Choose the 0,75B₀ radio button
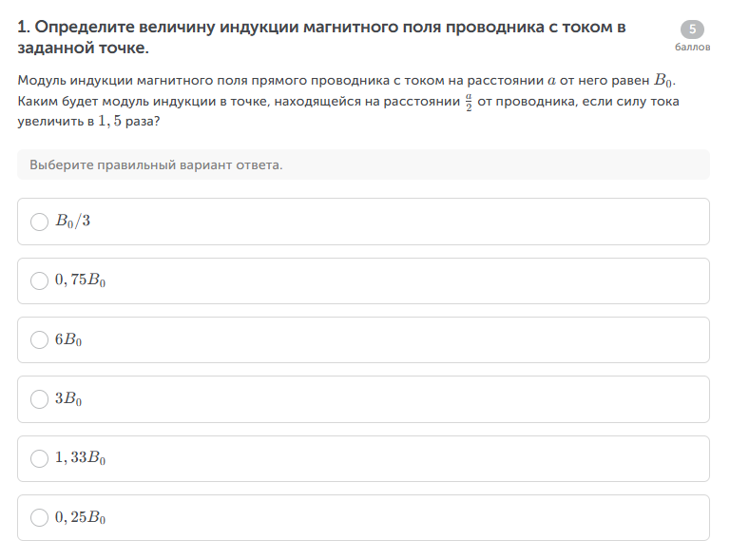 39,280
